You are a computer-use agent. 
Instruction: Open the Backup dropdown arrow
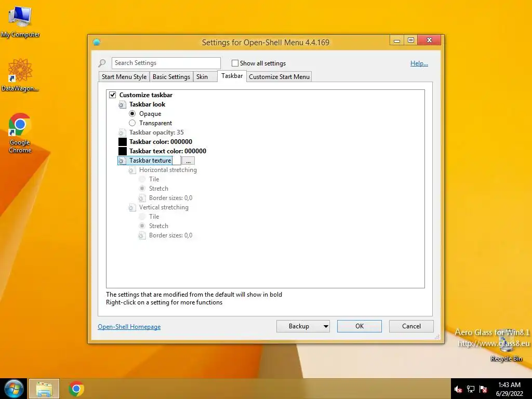[x=326, y=326]
